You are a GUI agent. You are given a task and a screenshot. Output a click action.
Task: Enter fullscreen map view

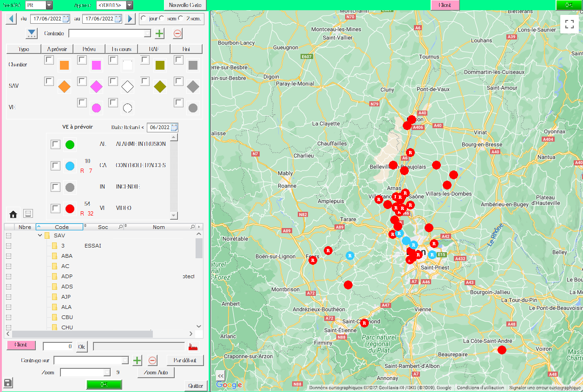[x=570, y=24]
